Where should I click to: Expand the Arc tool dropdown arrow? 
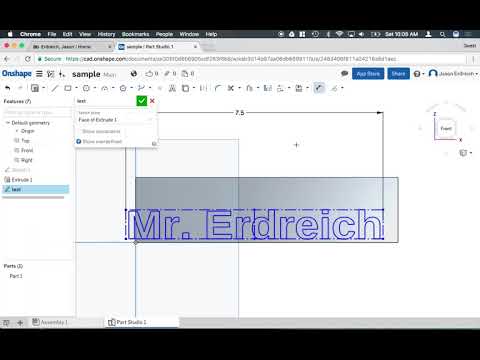click(x=113, y=88)
